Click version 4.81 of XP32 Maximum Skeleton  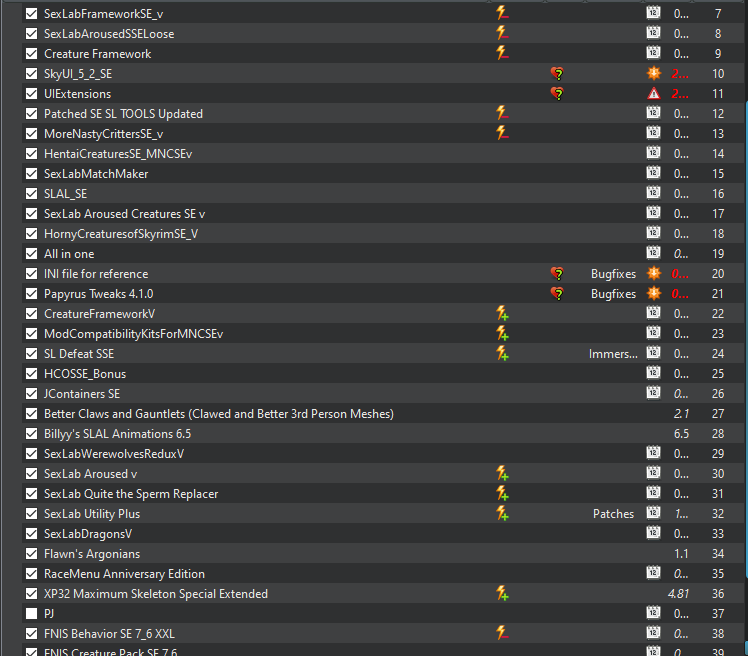[x=678, y=594]
